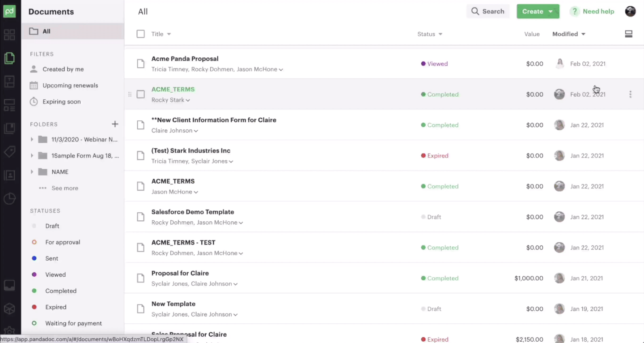Open the tag-shaped catalog icon
Viewport: 644px width, 343px height.
[x=9, y=152]
